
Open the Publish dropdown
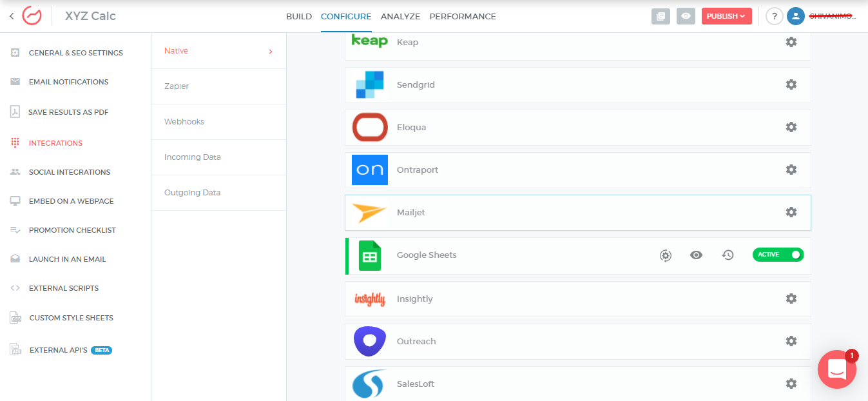(727, 16)
